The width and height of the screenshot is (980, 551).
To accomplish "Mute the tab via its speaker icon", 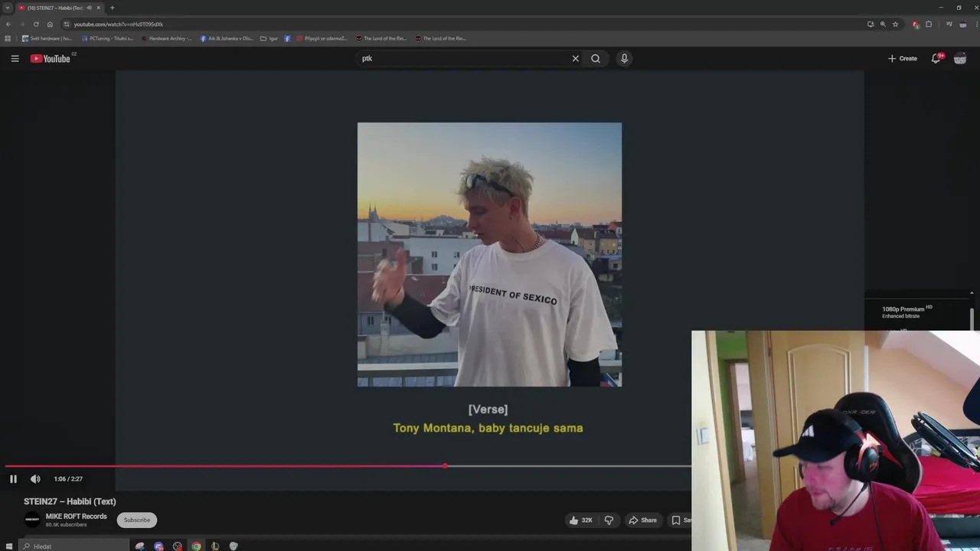I will pos(89,8).
